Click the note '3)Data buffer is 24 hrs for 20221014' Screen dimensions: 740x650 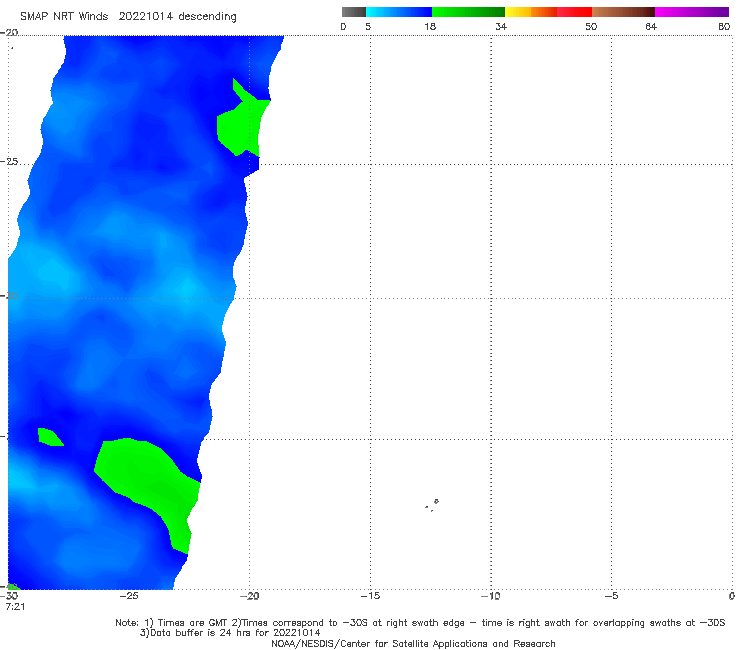(x=230, y=633)
